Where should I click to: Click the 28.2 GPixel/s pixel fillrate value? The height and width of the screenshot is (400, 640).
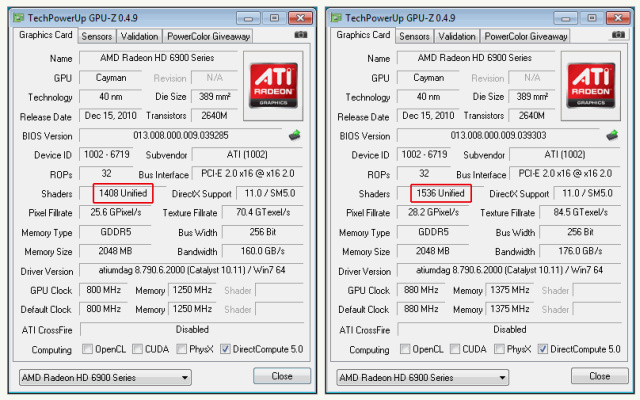[x=433, y=212]
